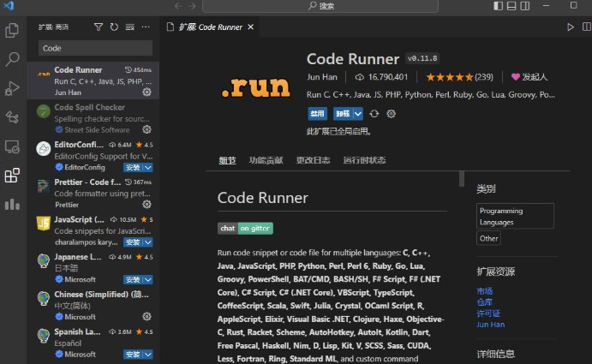
Task: Install the JavaScript snippets extension
Action: pos(134,242)
